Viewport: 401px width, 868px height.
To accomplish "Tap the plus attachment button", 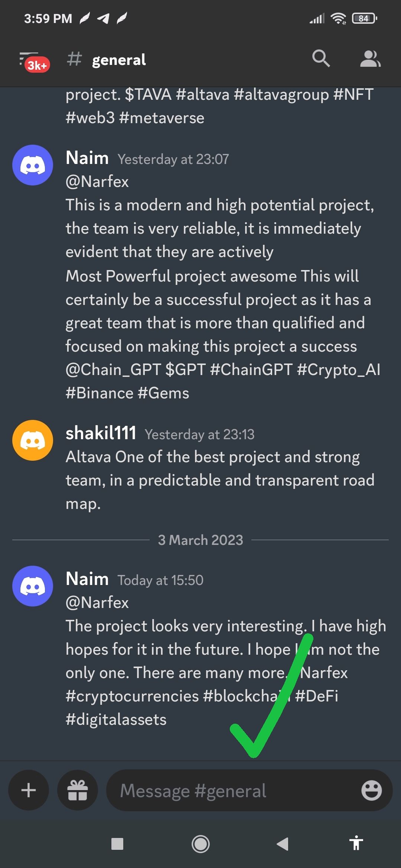I will 29,790.
